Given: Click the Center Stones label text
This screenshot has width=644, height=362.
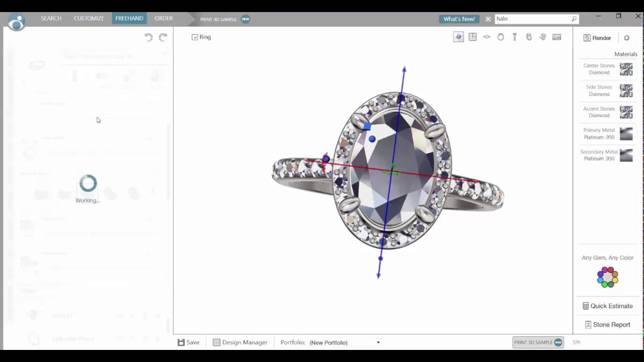Looking at the screenshot, I should pos(599,66).
